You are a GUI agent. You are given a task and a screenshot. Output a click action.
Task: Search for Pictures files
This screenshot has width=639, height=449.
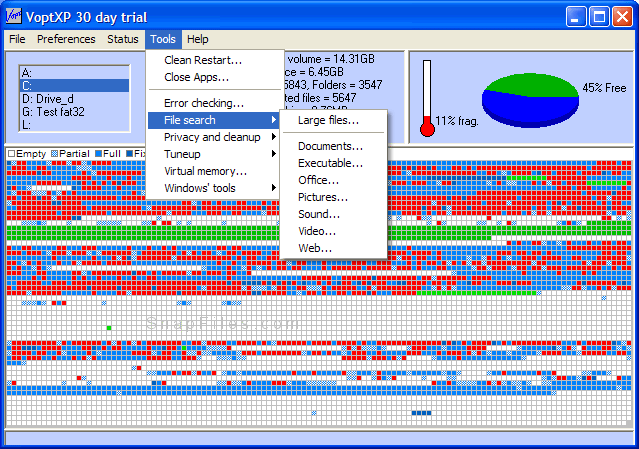click(x=333, y=197)
